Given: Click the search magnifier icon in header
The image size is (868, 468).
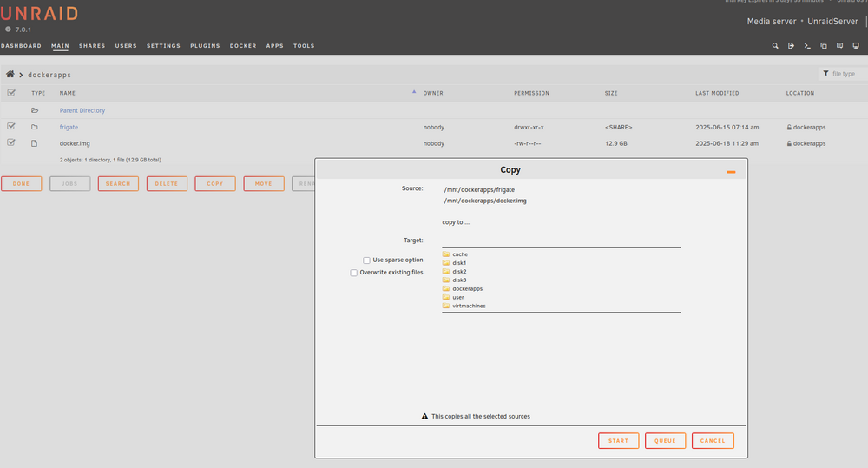Looking at the screenshot, I should pyautogui.click(x=775, y=46).
